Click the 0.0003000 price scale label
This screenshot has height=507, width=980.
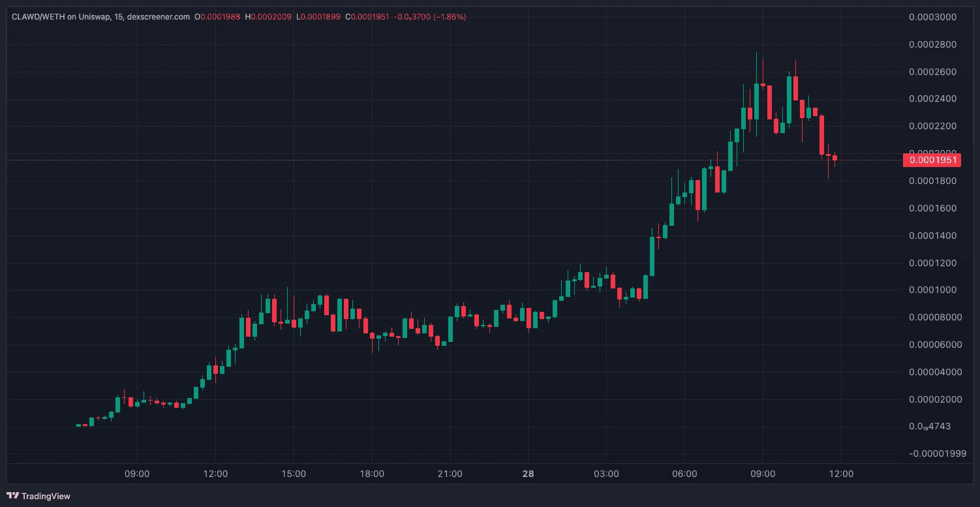(932, 17)
